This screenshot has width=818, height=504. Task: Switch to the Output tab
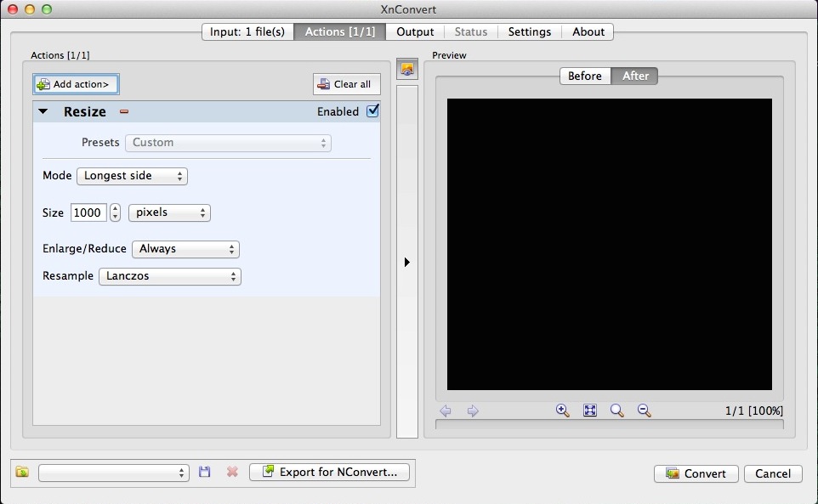point(415,31)
